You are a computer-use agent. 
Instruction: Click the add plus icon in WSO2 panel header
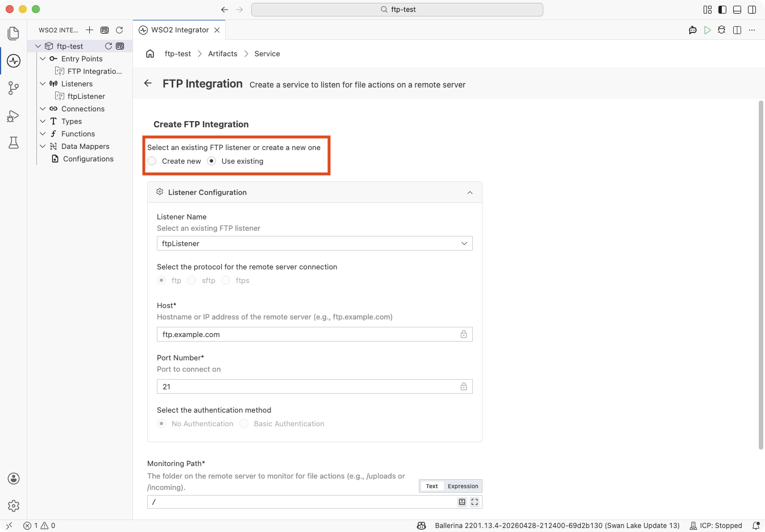point(89,30)
